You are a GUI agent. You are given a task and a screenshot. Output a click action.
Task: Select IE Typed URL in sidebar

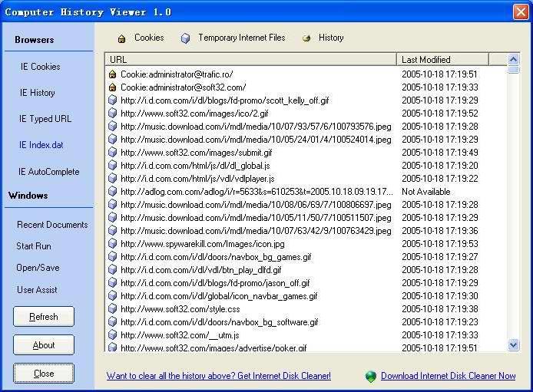45,119
